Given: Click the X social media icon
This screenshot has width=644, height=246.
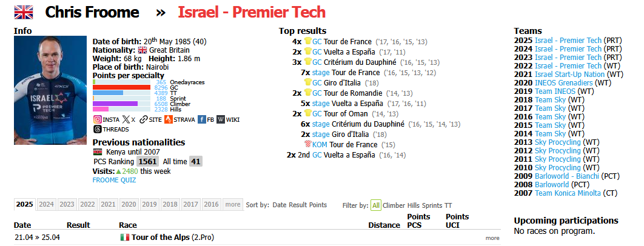Looking at the screenshot, I should pyautogui.click(x=126, y=120).
